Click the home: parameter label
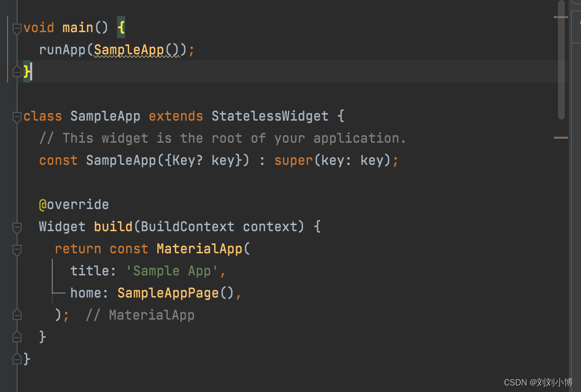This screenshot has height=392, width=581. [89, 293]
